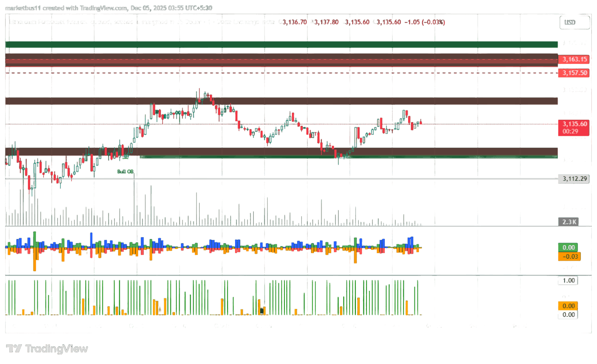Click the -1.05 (-0.03%) change value
Image resolution: width=597 pixels, height=364 pixels.
pos(426,22)
